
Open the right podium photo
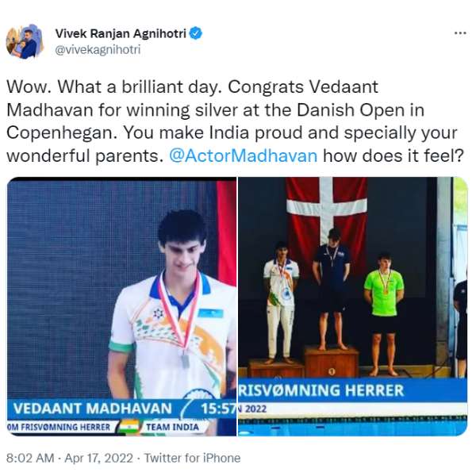353,306
